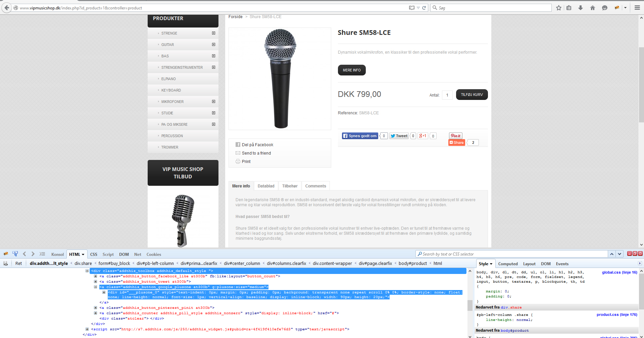
Task: Show bookmarks list icon
Action: pos(569,8)
